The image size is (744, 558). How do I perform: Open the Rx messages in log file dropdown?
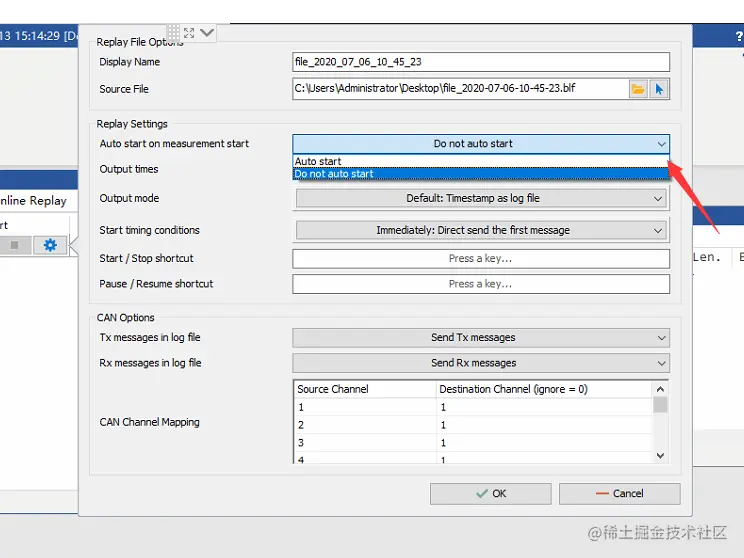481,363
